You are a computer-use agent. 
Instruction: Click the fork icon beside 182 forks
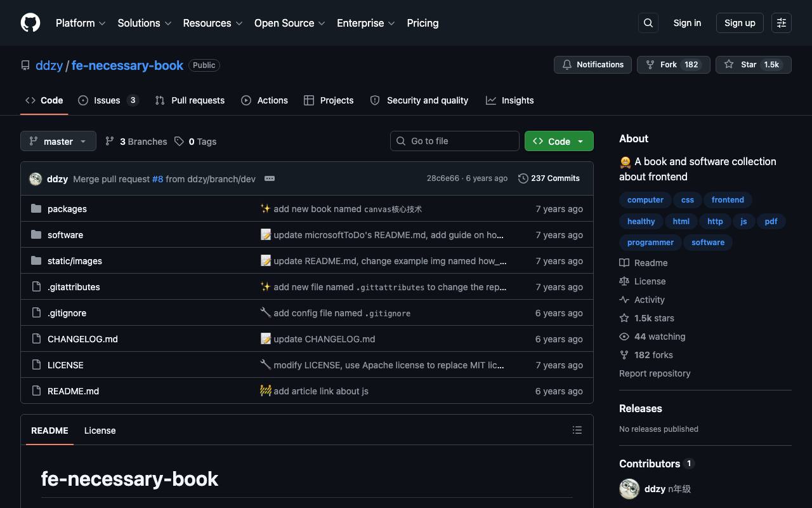tap(624, 355)
